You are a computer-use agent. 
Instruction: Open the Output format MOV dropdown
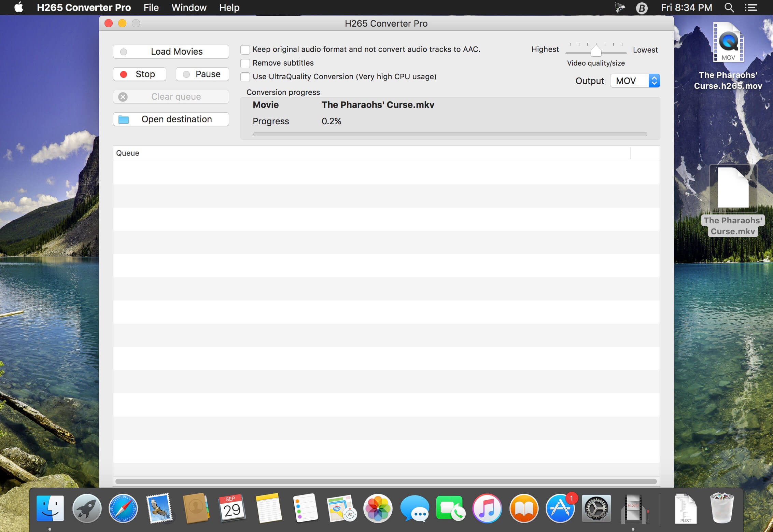635,81
